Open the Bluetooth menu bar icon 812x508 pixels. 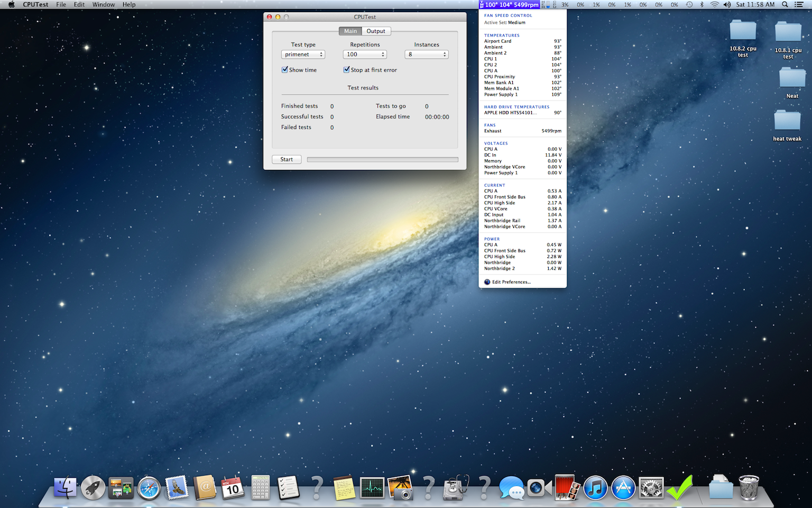pyautogui.click(x=702, y=4)
